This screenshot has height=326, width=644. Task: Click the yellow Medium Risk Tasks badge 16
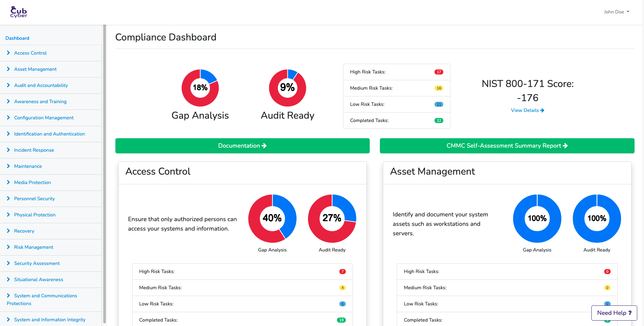click(x=439, y=88)
